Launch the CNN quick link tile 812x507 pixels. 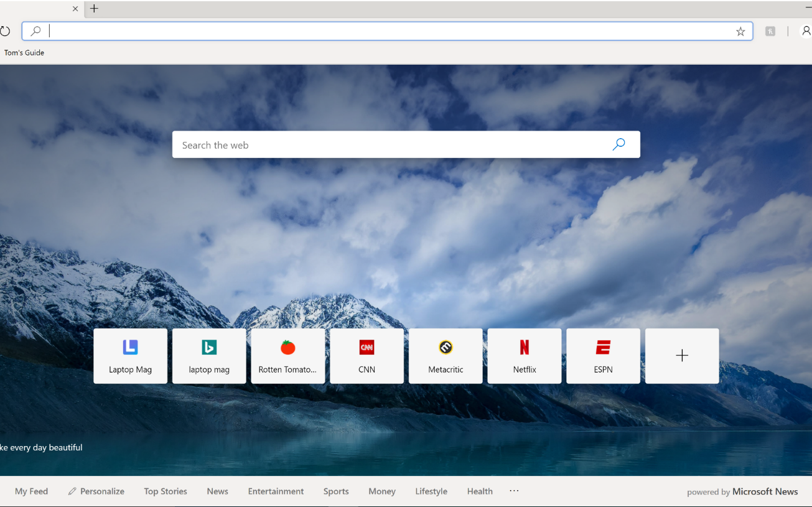point(366,356)
